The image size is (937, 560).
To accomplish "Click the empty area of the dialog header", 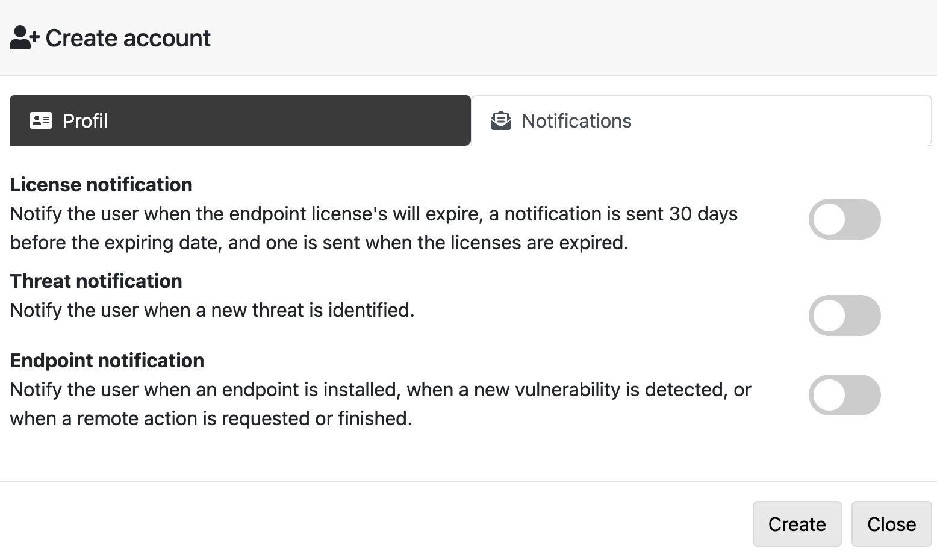I will coord(572,38).
